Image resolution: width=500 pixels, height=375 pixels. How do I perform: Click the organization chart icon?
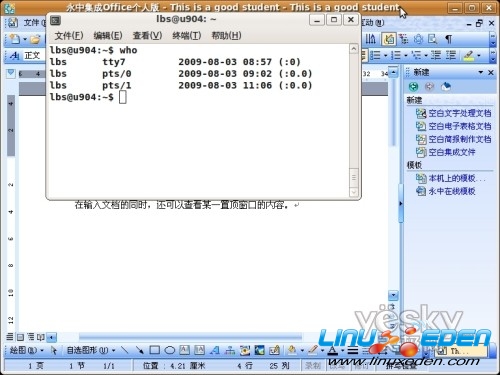coord(230,350)
